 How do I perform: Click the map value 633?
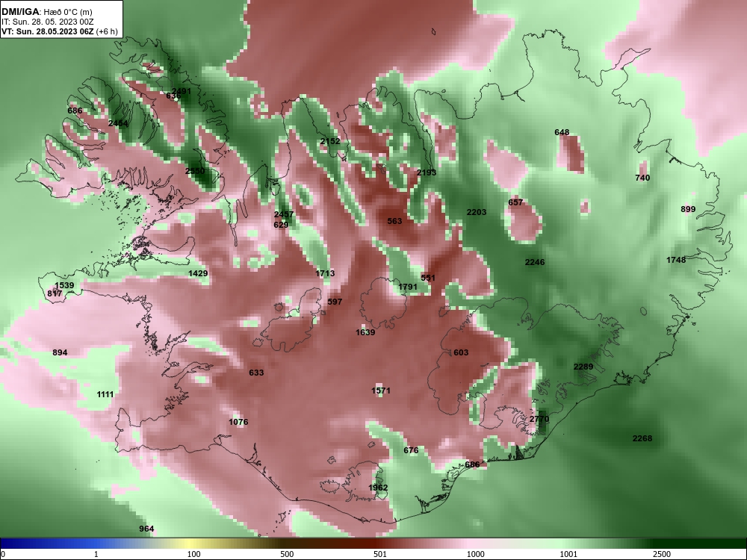256,373
